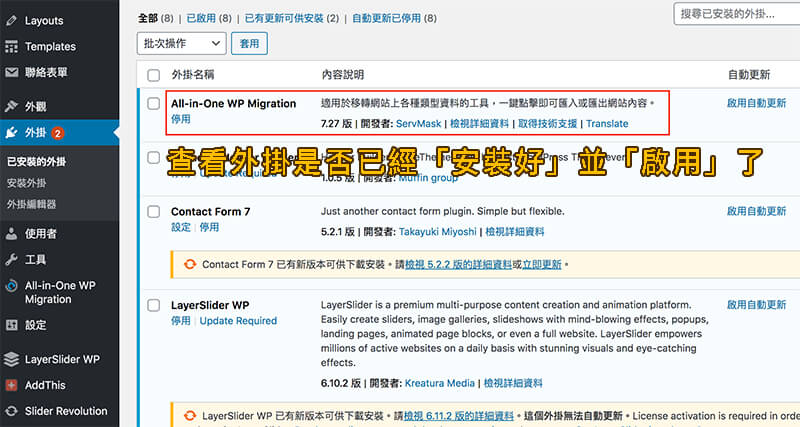Click the Layouts sidebar icon

pyautogui.click(x=11, y=20)
